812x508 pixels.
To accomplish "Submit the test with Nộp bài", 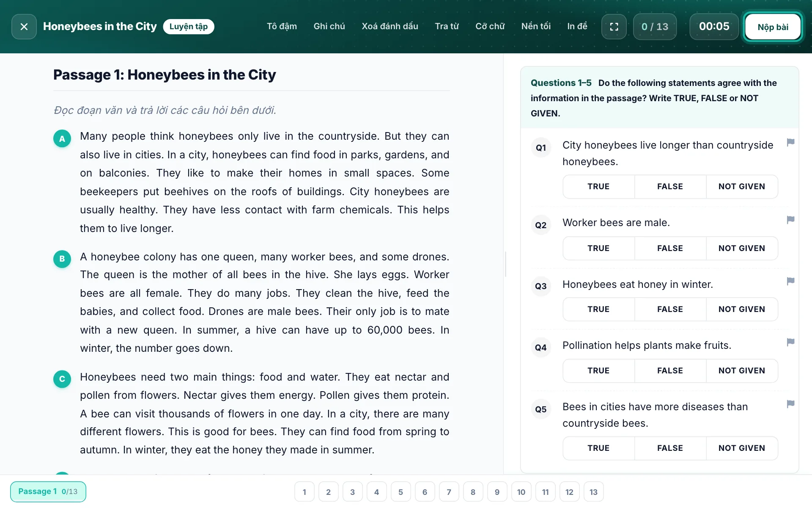I will [x=773, y=27].
